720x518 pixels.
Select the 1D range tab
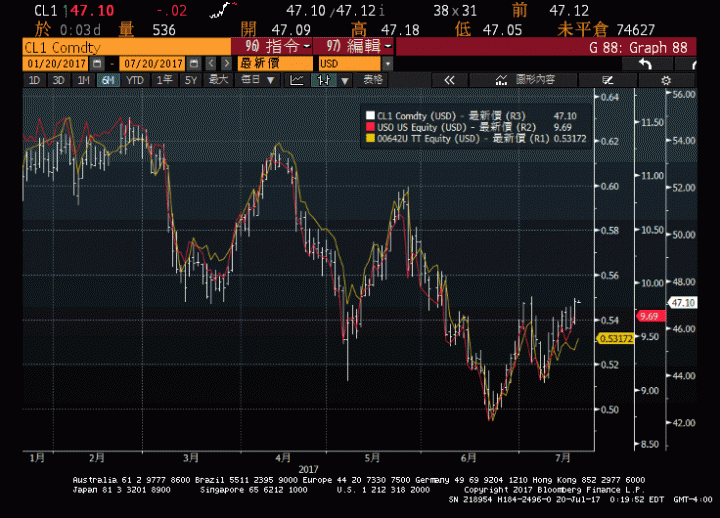click(x=34, y=80)
